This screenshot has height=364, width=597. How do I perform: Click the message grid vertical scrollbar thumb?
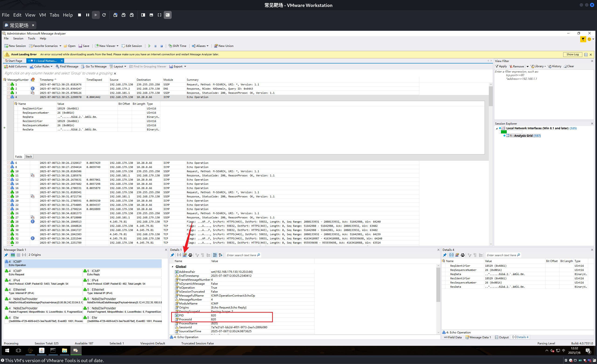(491, 96)
